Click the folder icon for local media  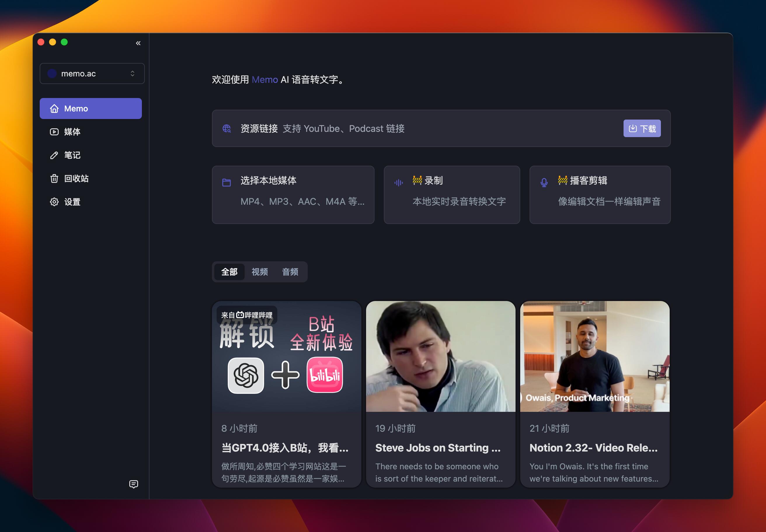coord(227,182)
